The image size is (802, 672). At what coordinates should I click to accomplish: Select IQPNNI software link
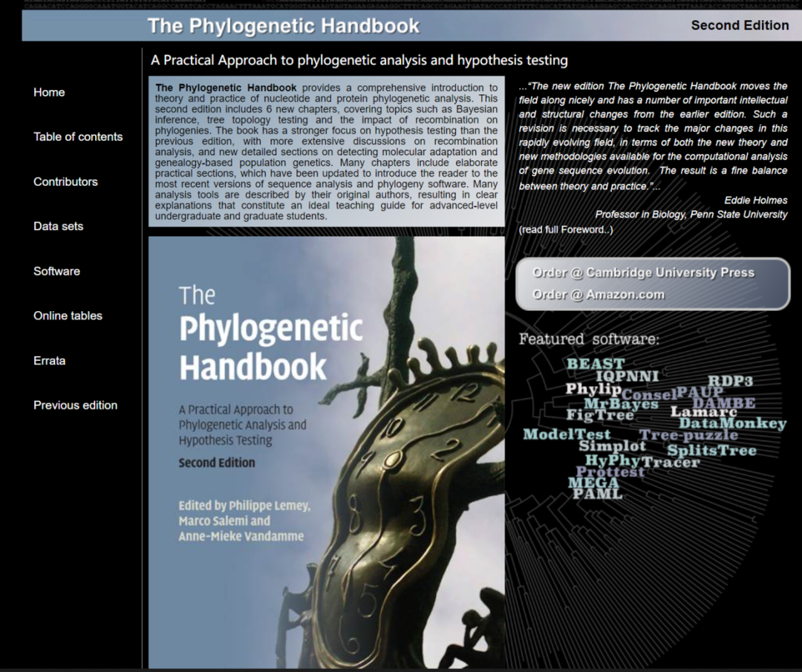[627, 376]
